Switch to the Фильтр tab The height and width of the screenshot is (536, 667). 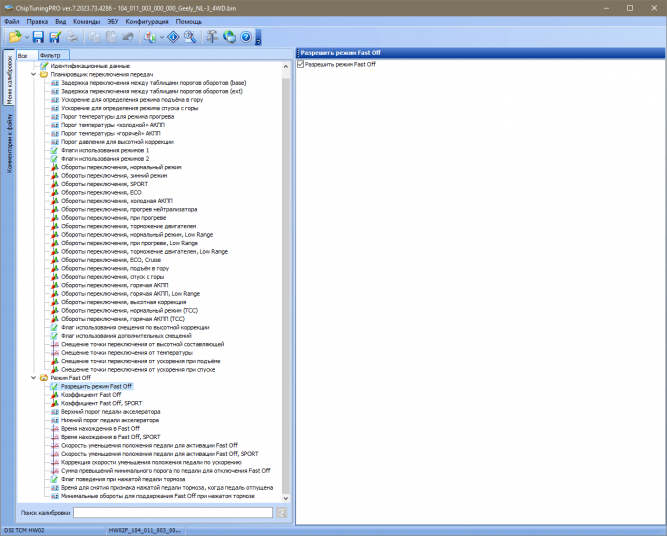click(x=53, y=55)
